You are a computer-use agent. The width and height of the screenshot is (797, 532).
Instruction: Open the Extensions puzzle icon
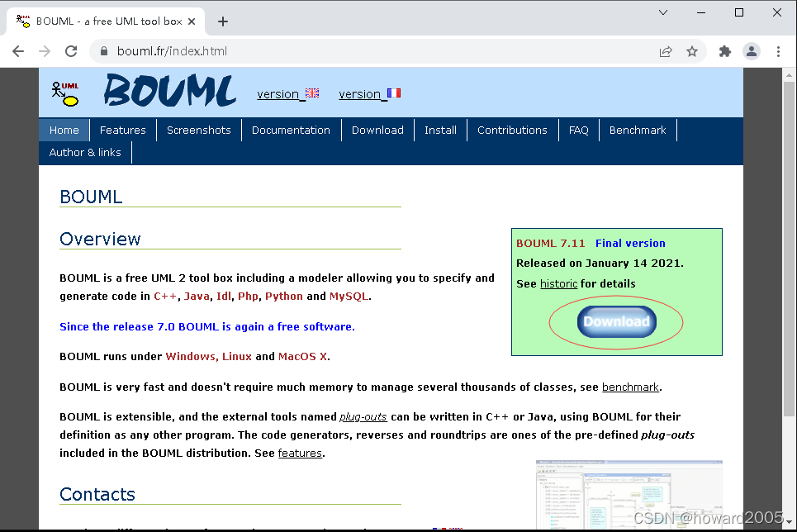click(725, 51)
